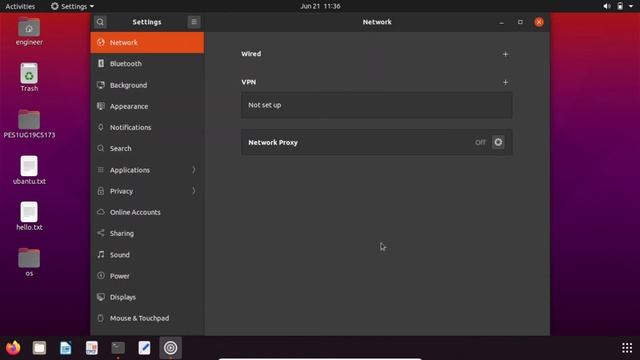Click the Sound music note icon
640x360 pixels.
point(101,254)
